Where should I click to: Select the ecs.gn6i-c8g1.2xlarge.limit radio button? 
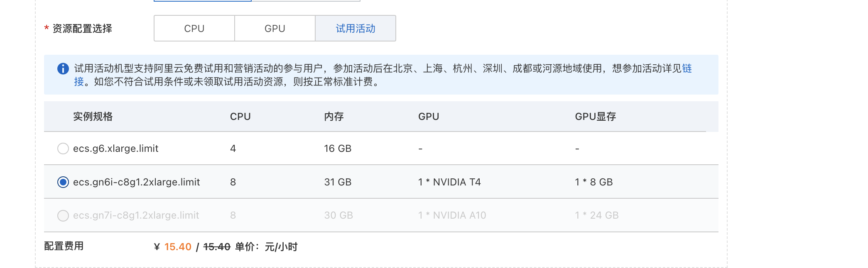click(x=63, y=182)
